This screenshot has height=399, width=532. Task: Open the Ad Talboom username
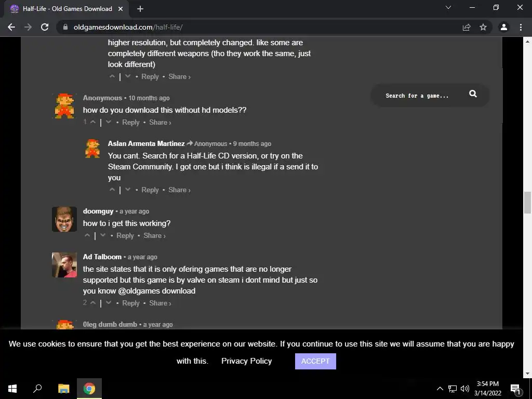(x=102, y=257)
